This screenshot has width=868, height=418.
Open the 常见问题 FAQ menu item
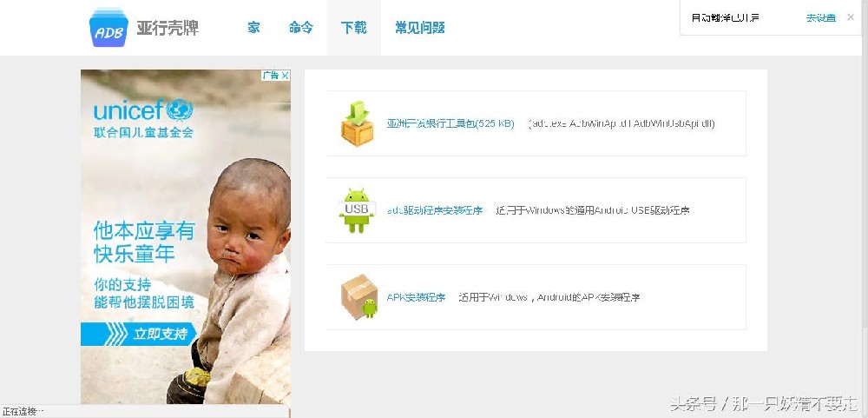419,28
